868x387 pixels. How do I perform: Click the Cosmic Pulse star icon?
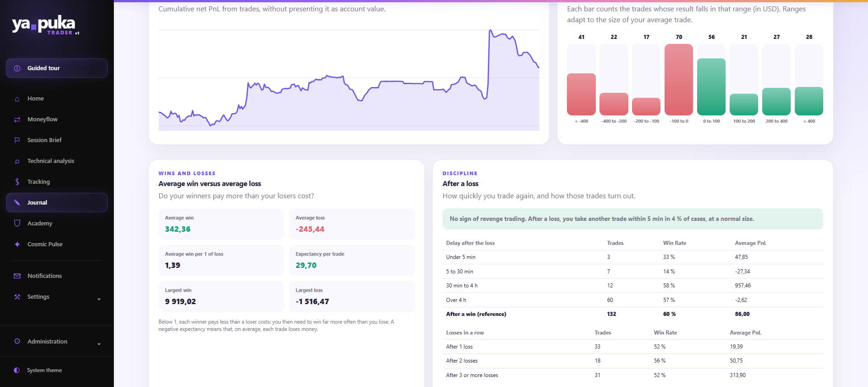pyautogui.click(x=17, y=244)
